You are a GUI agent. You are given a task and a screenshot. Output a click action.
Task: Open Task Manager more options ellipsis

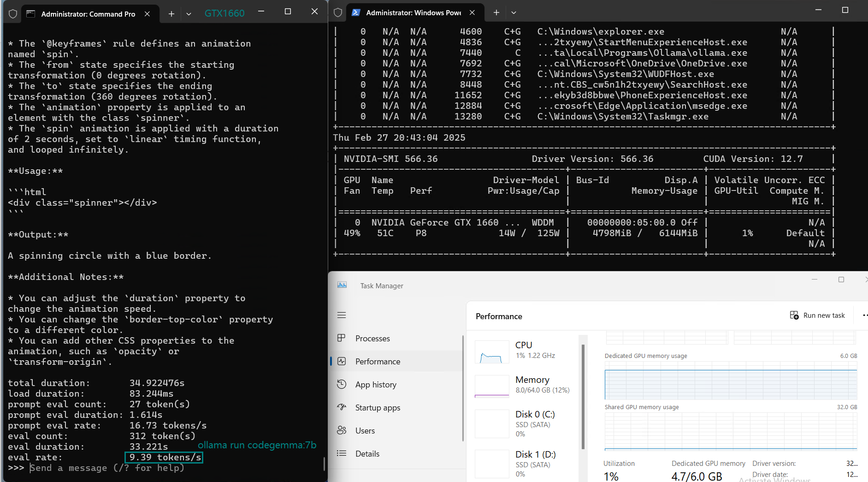864,315
